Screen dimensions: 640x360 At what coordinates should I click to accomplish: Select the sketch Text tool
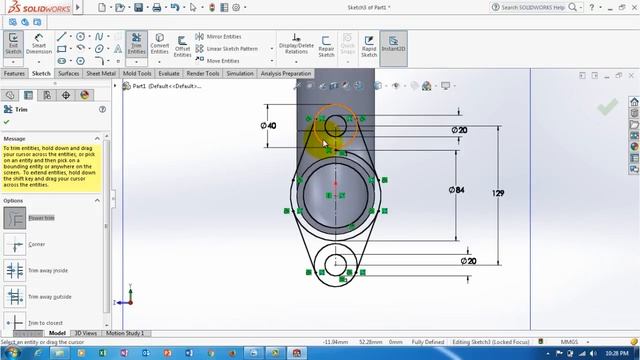(x=118, y=49)
